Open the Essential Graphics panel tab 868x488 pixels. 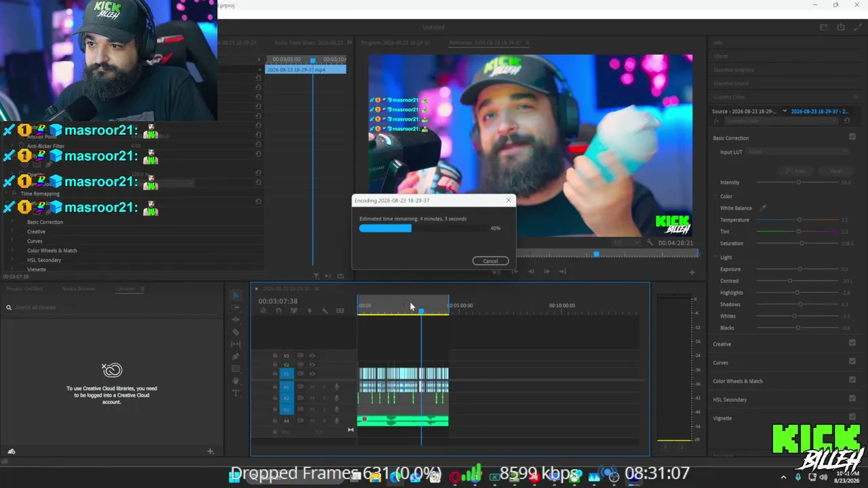pyautogui.click(x=734, y=70)
